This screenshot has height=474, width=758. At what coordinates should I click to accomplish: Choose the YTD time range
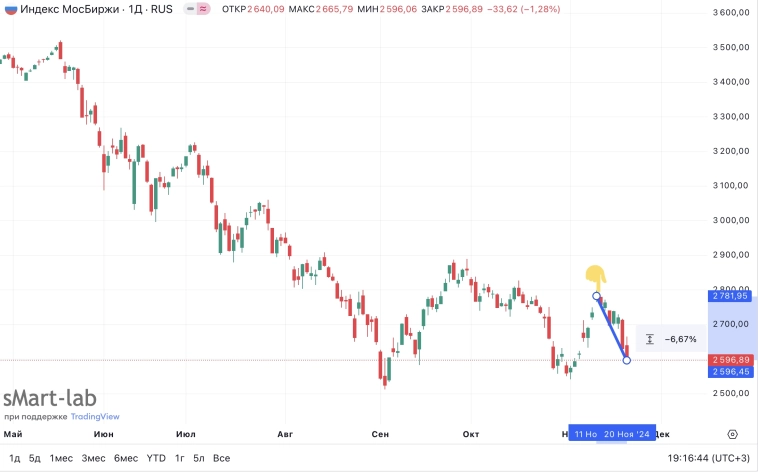[156, 458]
